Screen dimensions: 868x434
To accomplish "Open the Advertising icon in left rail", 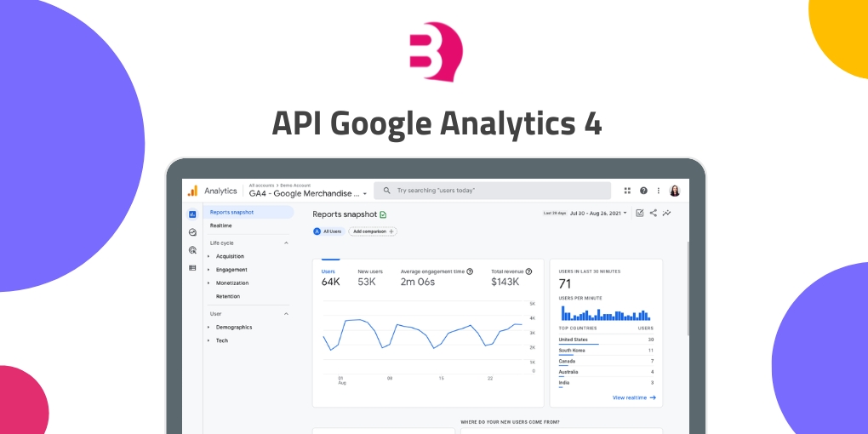I will (x=192, y=249).
